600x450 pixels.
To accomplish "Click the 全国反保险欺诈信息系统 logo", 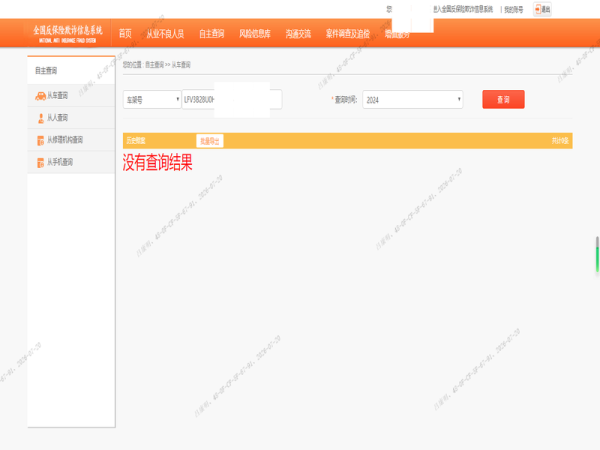I will 67,33.
